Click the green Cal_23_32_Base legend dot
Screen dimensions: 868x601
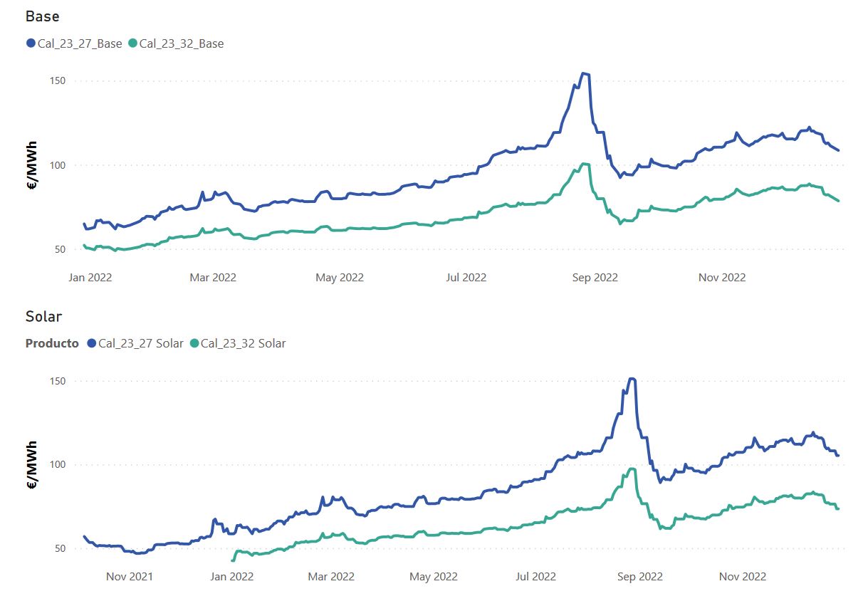[132, 43]
